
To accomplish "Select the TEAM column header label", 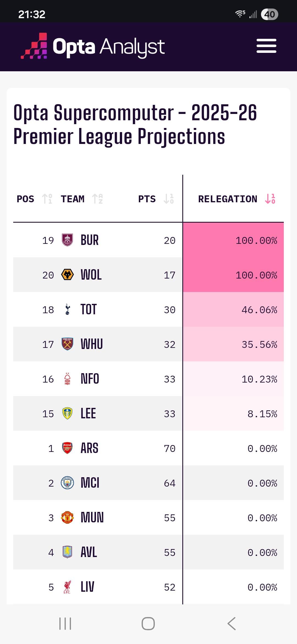I will [x=73, y=199].
